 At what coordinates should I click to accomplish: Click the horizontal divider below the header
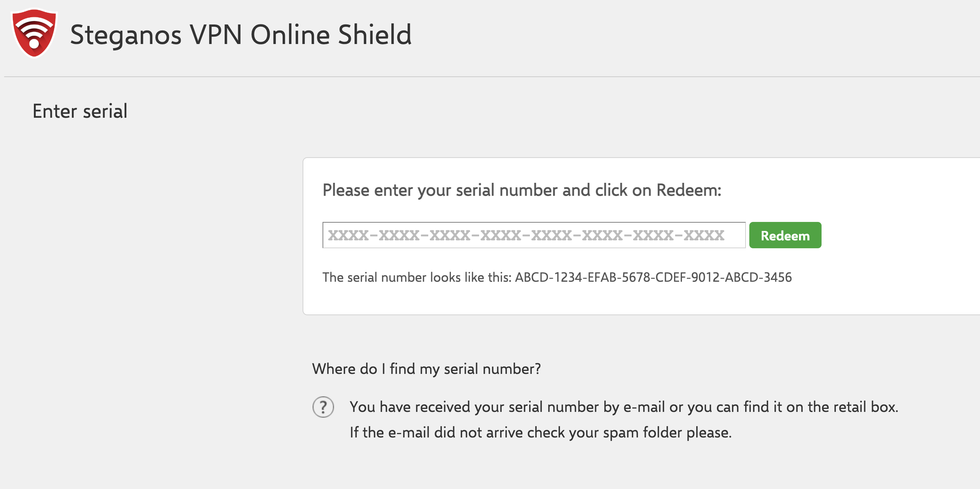coord(491,77)
